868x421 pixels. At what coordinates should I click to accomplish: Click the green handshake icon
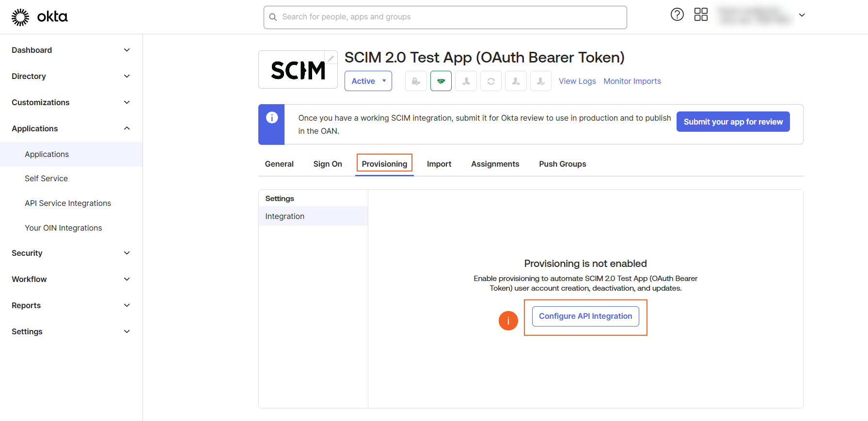click(441, 81)
